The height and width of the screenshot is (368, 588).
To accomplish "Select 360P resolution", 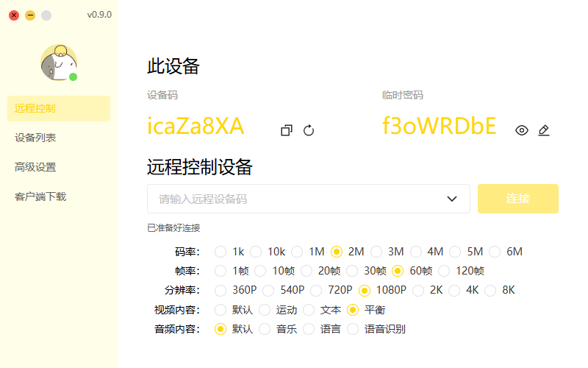I will [x=220, y=290].
